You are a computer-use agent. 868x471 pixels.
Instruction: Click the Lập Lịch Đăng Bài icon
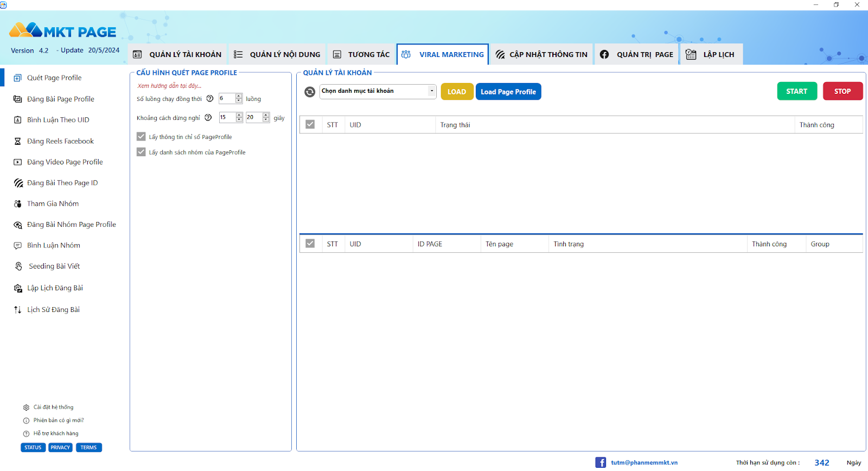click(18, 288)
